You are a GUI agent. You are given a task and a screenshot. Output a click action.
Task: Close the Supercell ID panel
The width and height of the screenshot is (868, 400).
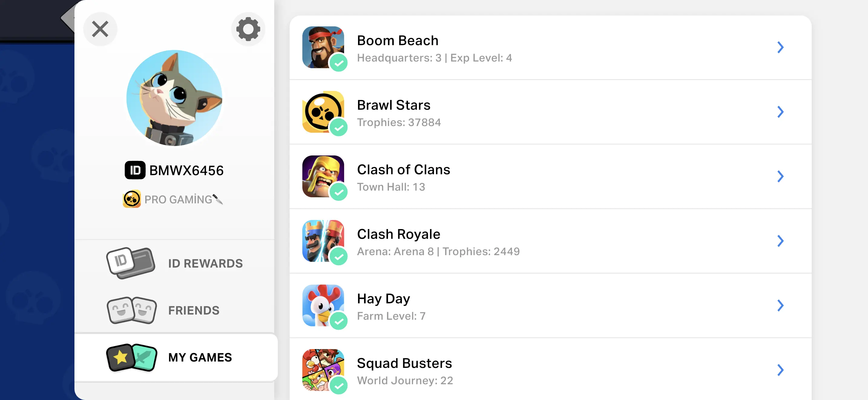[100, 29]
